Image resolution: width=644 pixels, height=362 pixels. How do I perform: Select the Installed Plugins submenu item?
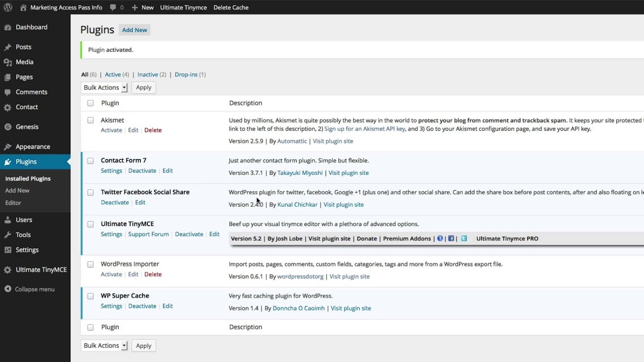[x=28, y=178]
